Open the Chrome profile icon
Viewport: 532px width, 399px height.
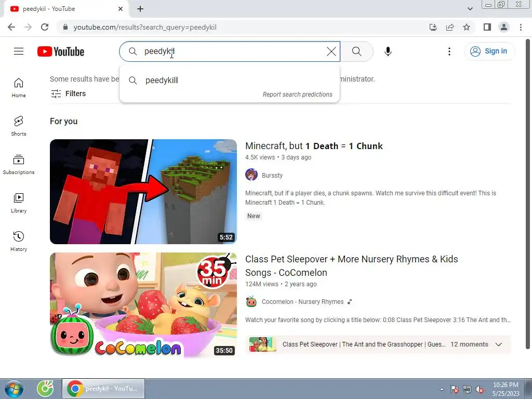click(x=504, y=27)
